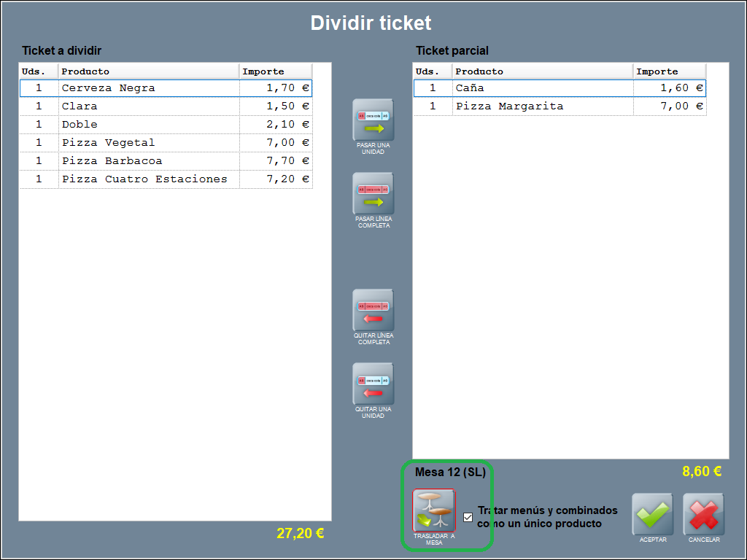Click the Uds. header in left table
The image size is (747, 560).
(x=39, y=71)
